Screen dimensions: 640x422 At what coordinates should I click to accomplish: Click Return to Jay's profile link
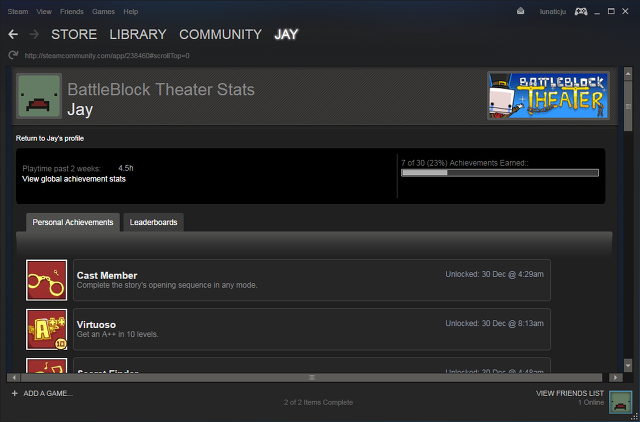[x=50, y=138]
